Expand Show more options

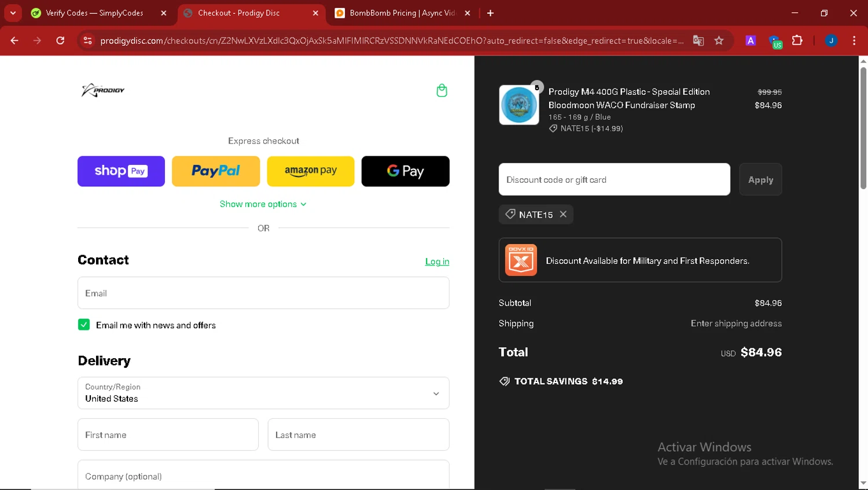coord(263,204)
